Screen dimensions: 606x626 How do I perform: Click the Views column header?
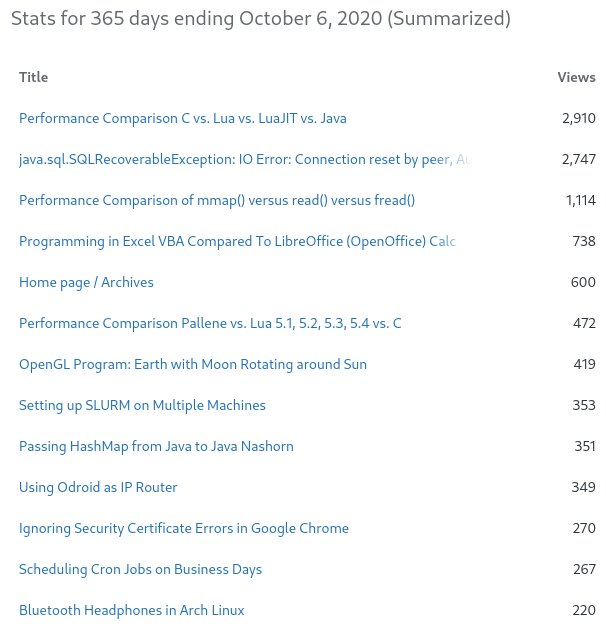coord(576,78)
